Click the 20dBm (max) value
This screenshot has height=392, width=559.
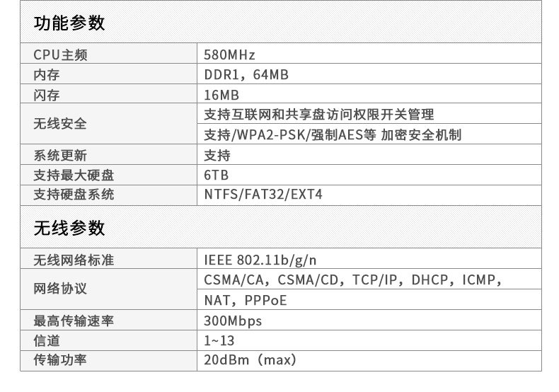(x=249, y=360)
